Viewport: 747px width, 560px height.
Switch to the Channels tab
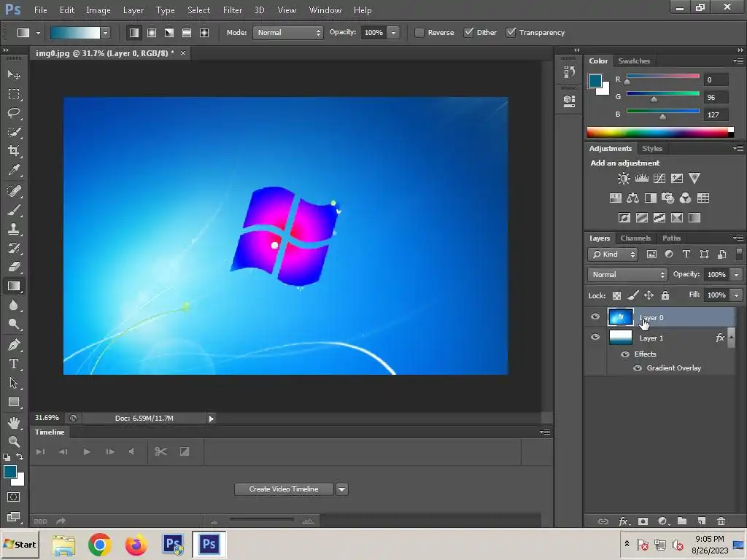(x=635, y=238)
